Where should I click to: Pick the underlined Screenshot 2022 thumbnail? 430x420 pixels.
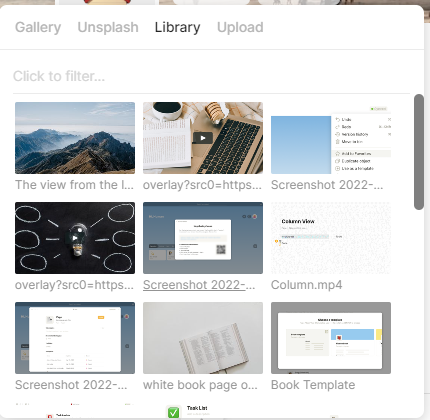203,238
